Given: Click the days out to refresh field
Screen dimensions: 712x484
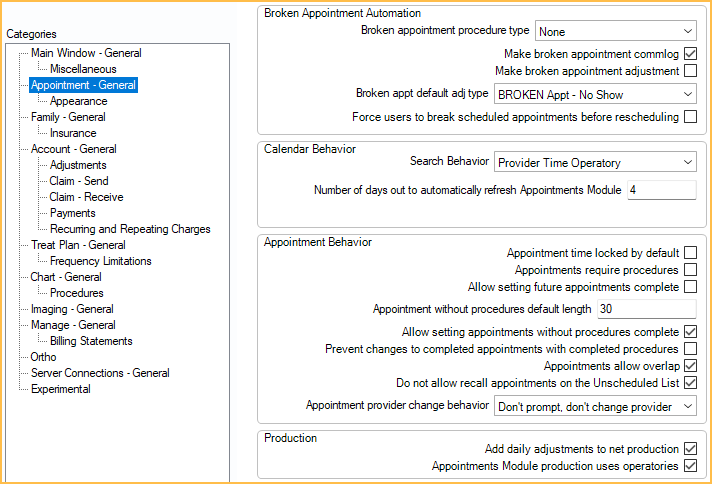Looking at the screenshot, I should (x=662, y=190).
